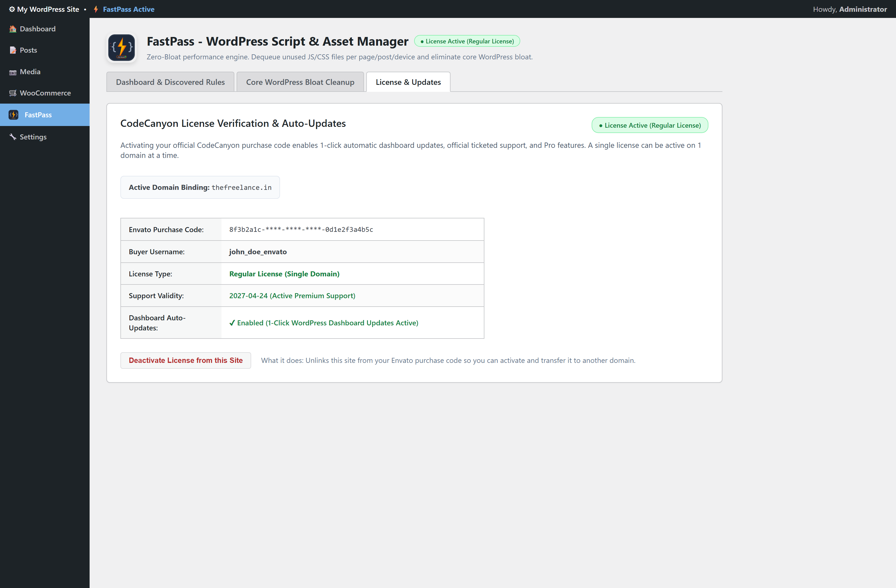Click the Buyer Username label cell

171,252
